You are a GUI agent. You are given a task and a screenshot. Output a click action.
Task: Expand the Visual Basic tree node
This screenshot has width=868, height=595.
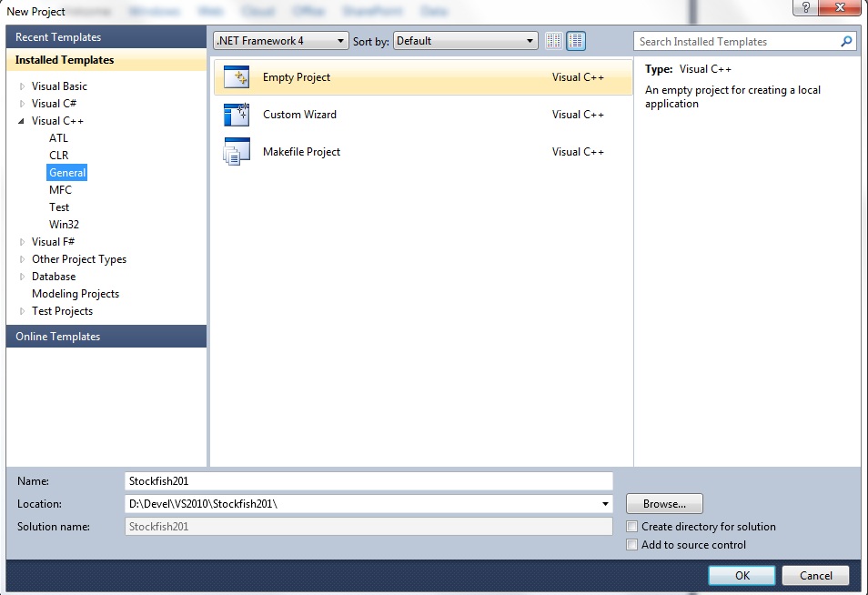click(x=22, y=86)
